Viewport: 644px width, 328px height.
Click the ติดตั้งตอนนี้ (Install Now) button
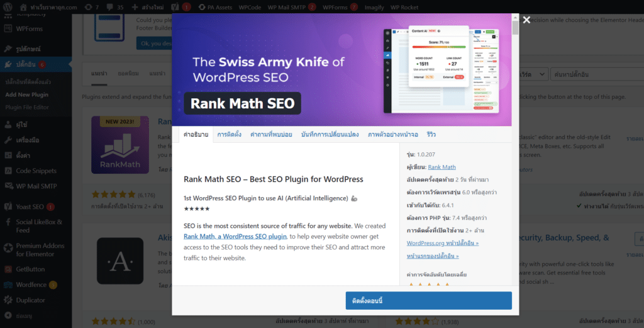click(429, 300)
